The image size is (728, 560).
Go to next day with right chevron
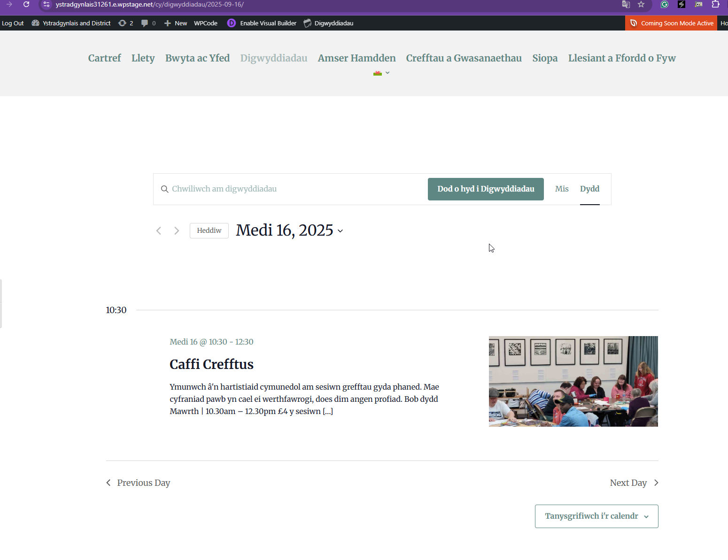(177, 230)
